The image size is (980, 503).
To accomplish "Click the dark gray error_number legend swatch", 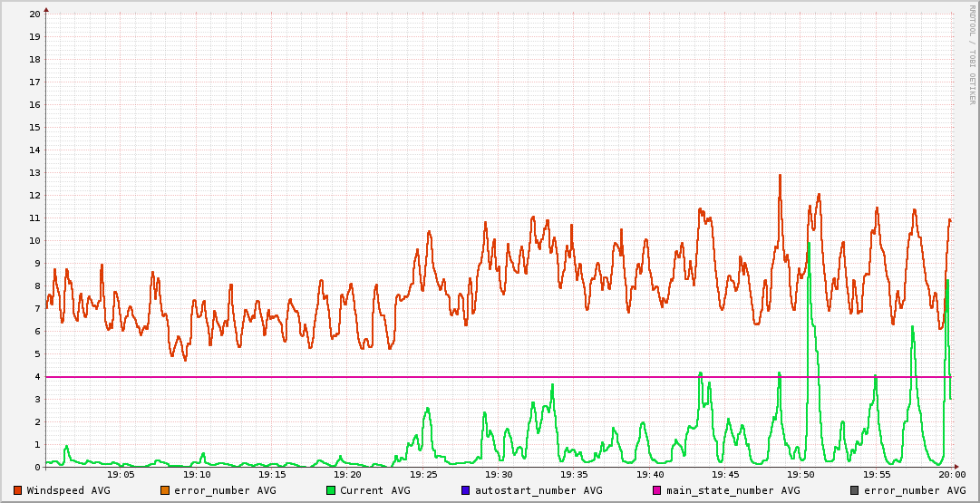I will click(854, 490).
